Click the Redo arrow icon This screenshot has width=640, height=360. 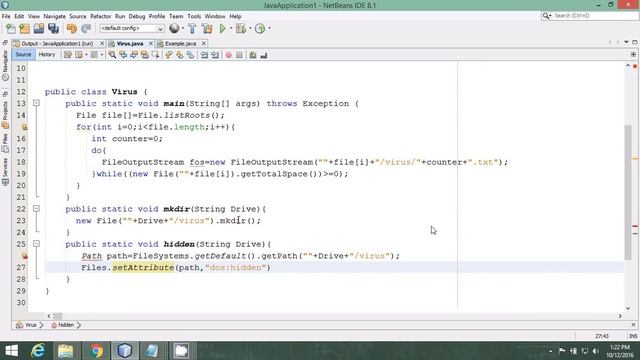click(x=86, y=28)
